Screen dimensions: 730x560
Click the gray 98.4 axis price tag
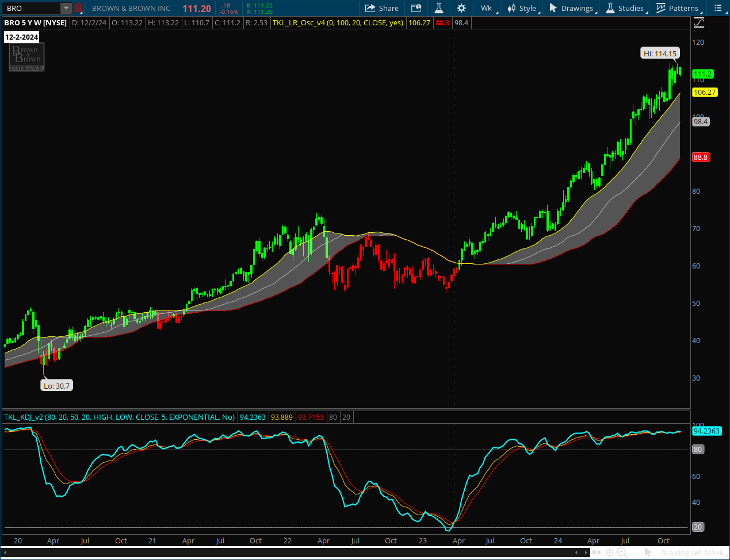[x=701, y=121]
